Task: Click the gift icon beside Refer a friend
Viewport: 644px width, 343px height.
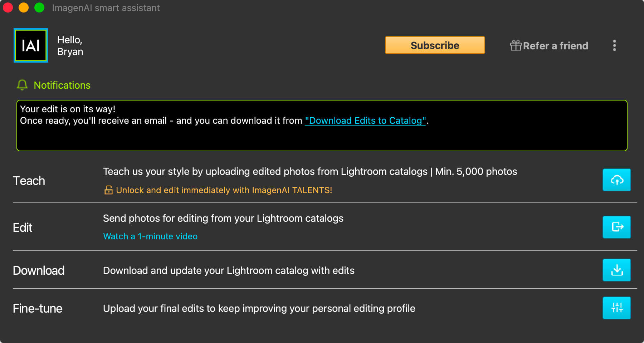Action: [x=516, y=46]
